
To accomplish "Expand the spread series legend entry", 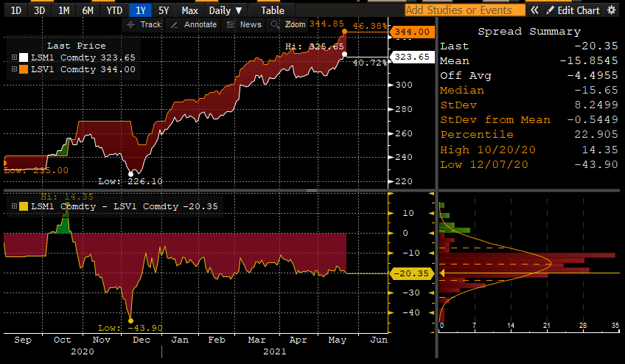I will pos(13,207).
